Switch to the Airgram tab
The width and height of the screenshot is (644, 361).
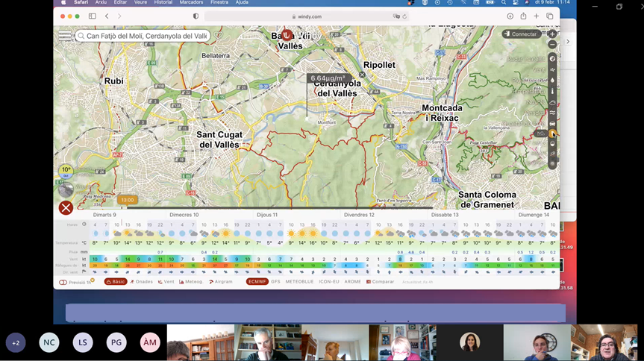[x=221, y=282]
